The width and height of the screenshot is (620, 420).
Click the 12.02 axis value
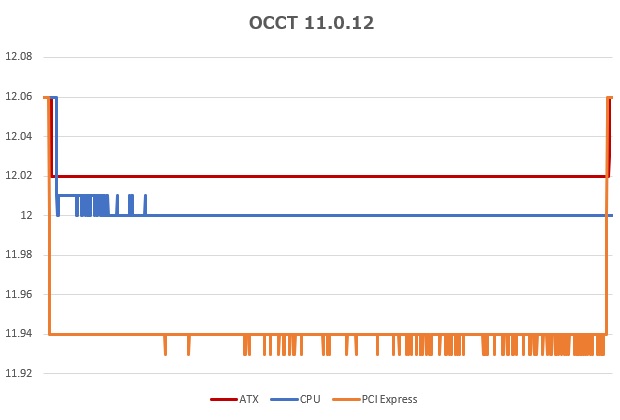19,176
